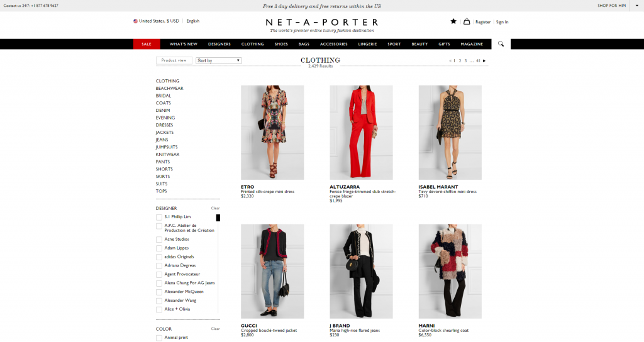Viewport: 644px width, 342px height.
Task: Click the designer list scrollbar handle
Action: click(218, 218)
